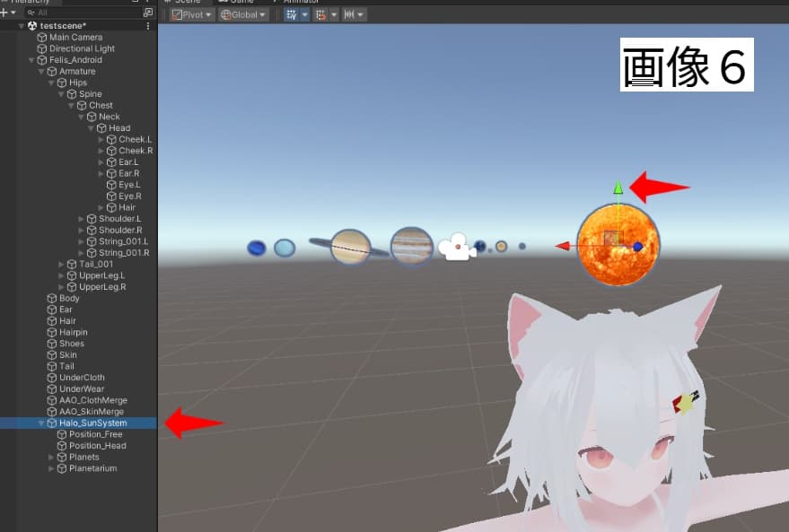Toggle the scene grid visibility button
789x532 pixels.
[x=292, y=14]
